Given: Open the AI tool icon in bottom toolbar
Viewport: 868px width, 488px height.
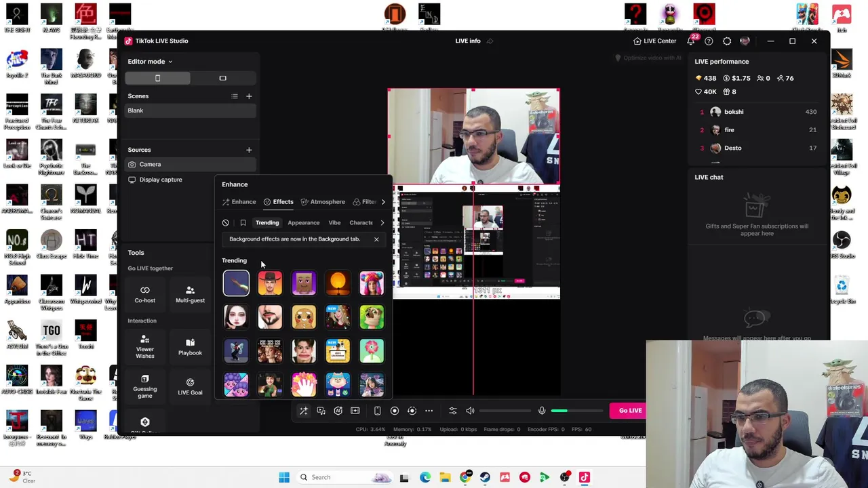Looking at the screenshot, I should click(x=338, y=411).
